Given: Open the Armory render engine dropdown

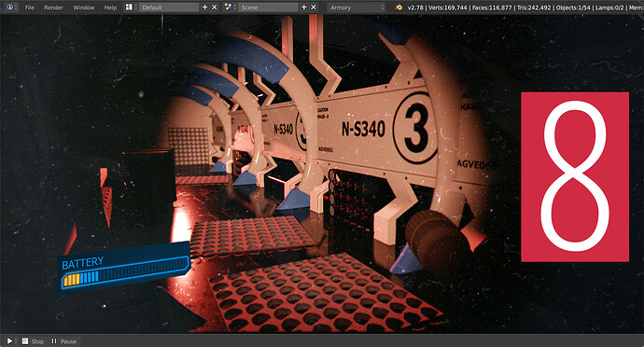Looking at the screenshot, I should point(357,7).
